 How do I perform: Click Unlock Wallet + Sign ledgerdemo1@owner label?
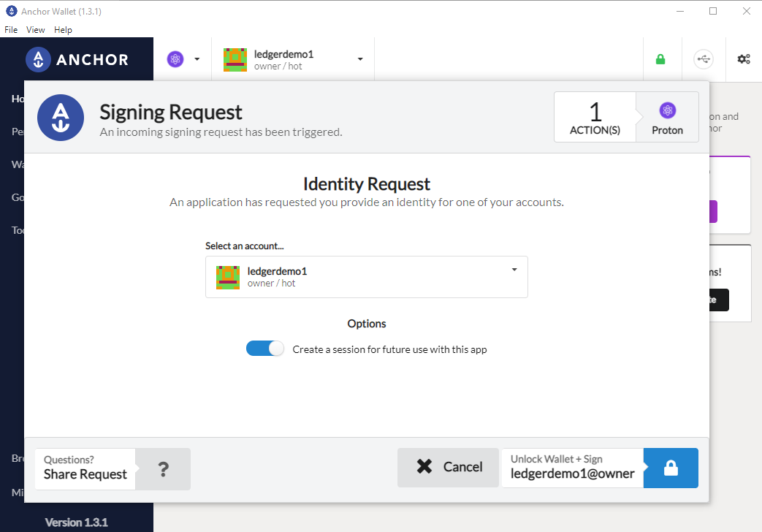click(573, 467)
